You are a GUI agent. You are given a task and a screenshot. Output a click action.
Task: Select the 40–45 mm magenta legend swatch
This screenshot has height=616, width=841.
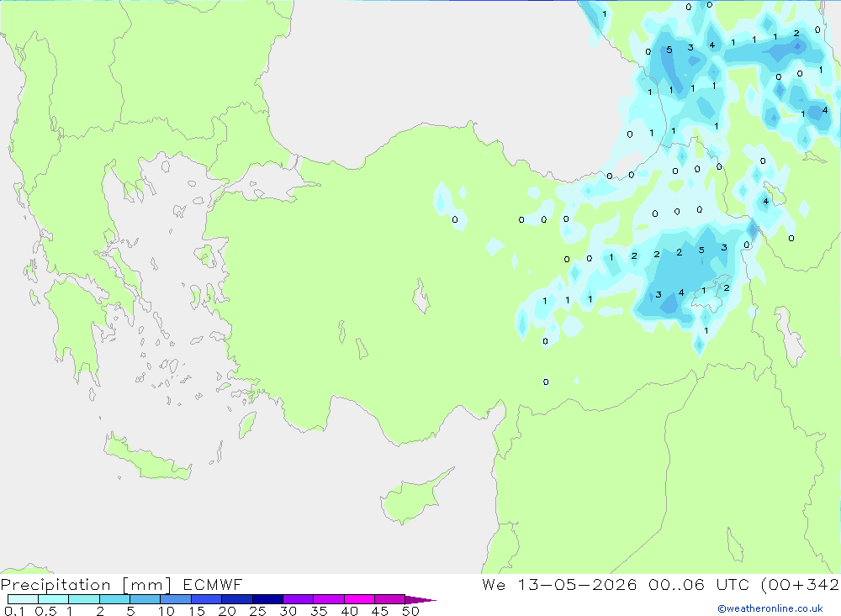tap(359, 599)
